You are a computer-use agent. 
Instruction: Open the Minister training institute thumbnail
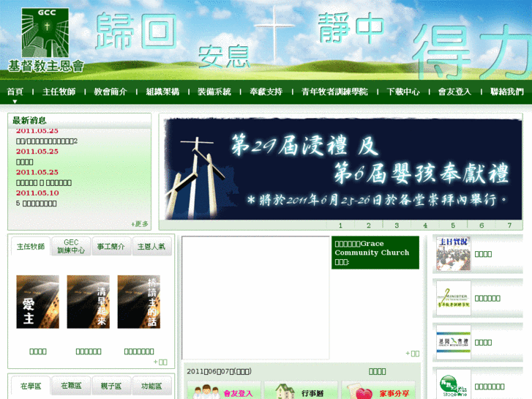click(453, 298)
